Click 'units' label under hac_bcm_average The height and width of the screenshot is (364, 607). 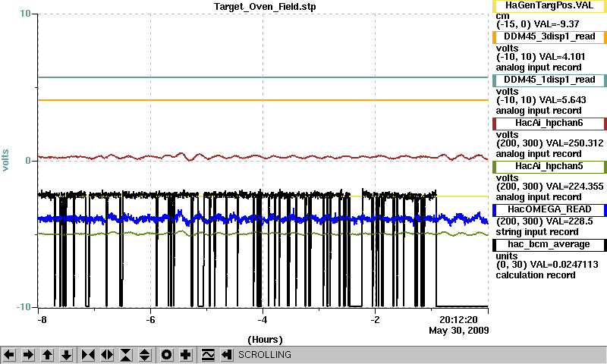[x=507, y=256]
